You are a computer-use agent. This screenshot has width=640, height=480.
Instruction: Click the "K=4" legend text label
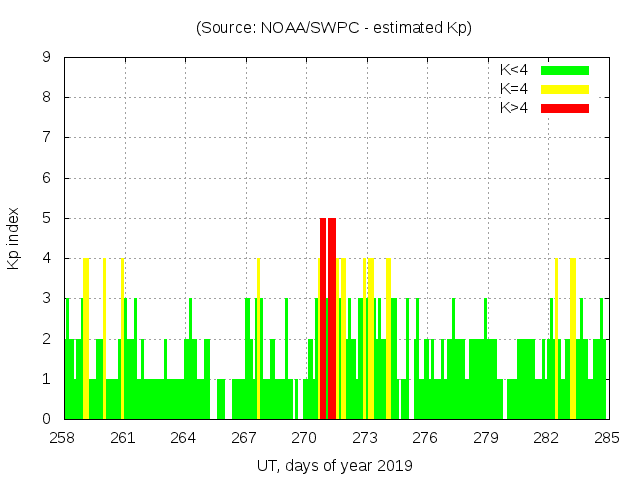(x=514, y=89)
